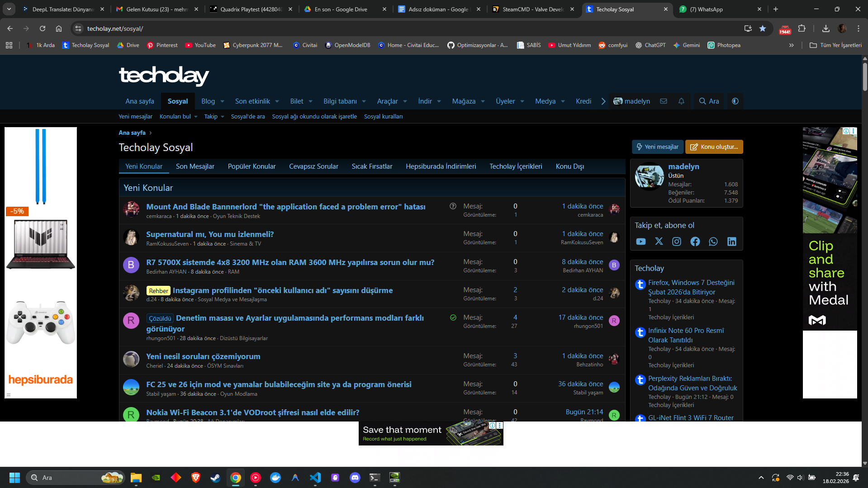Click the Yeni mesajlar button
The height and width of the screenshot is (488, 868).
click(x=657, y=147)
